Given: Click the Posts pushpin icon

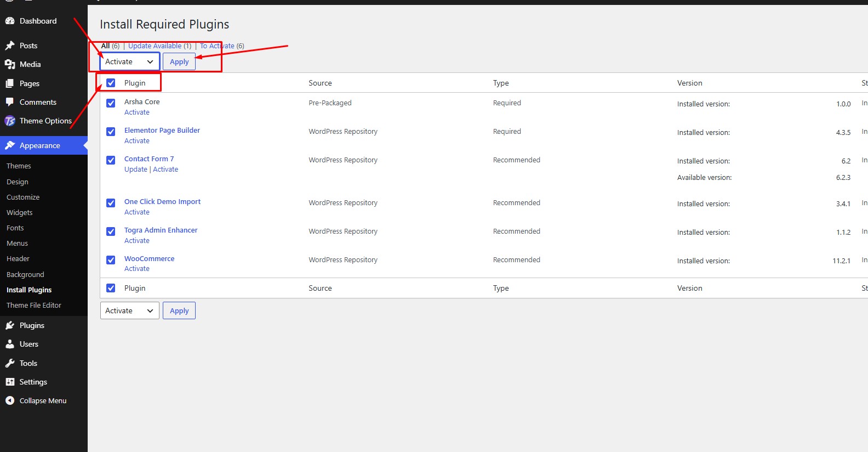Looking at the screenshot, I should [x=10, y=46].
